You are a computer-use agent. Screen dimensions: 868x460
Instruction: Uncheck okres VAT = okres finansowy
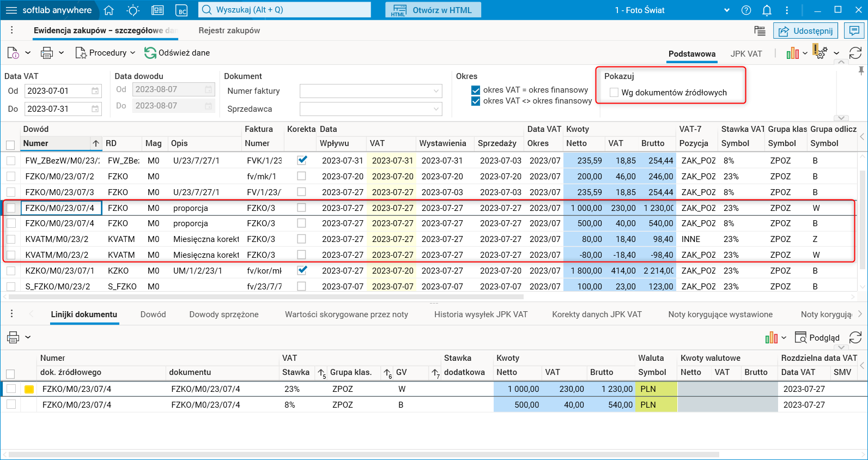[x=476, y=90]
